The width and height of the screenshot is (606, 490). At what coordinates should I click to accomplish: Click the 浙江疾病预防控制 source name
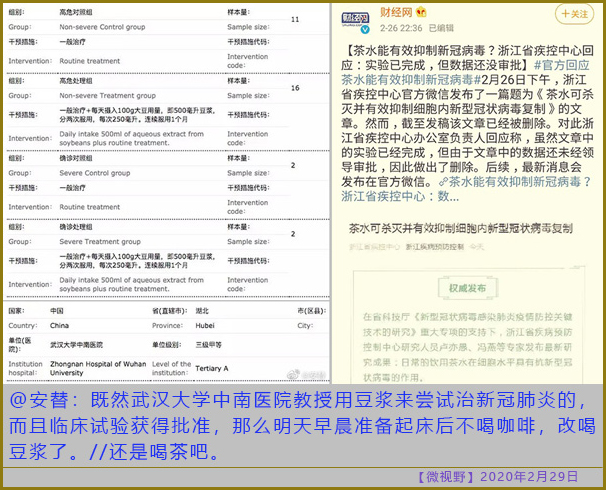pos(435,247)
